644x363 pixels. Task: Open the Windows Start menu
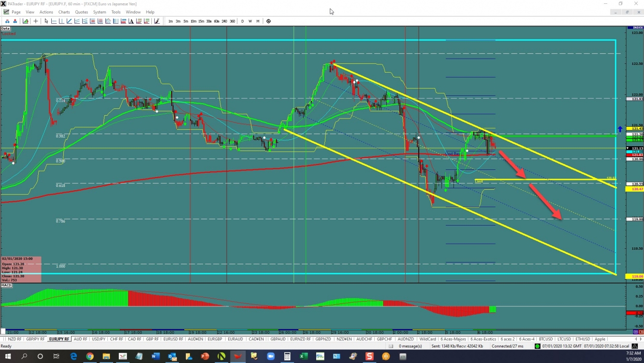point(8,356)
